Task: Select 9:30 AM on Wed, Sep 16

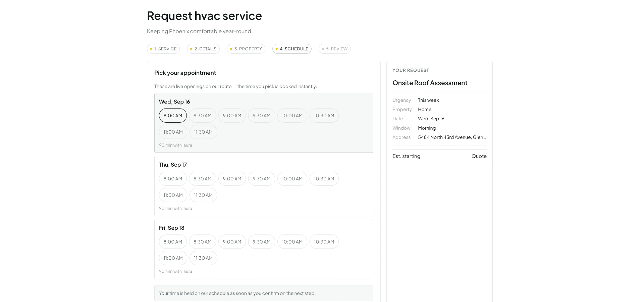Action: coord(262,116)
